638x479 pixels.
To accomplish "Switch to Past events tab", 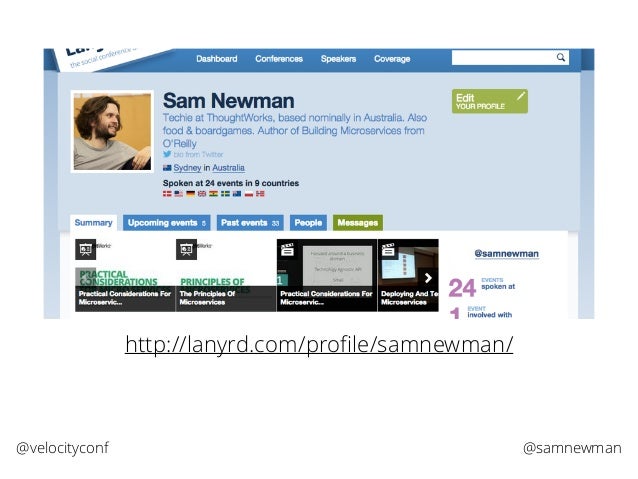I will click(x=250, y=223).
